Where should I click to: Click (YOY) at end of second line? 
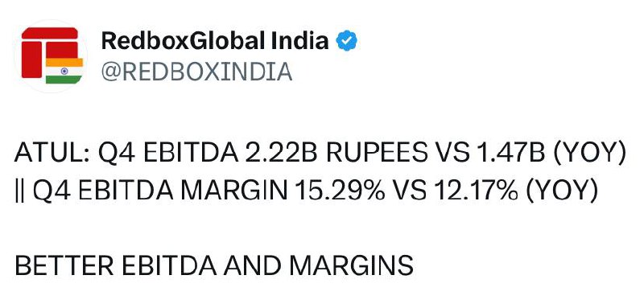tap(560, 191)
